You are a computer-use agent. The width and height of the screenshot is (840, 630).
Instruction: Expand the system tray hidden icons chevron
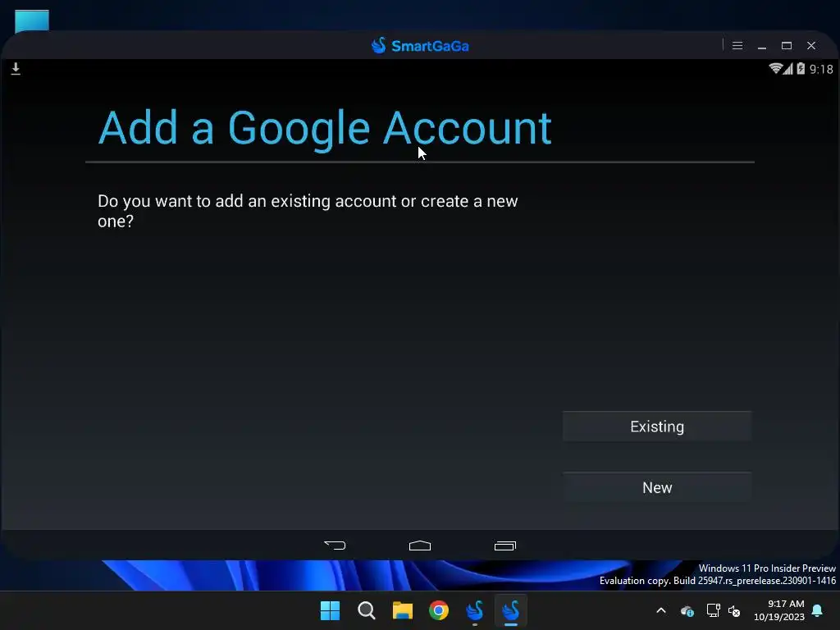(661, 610)
